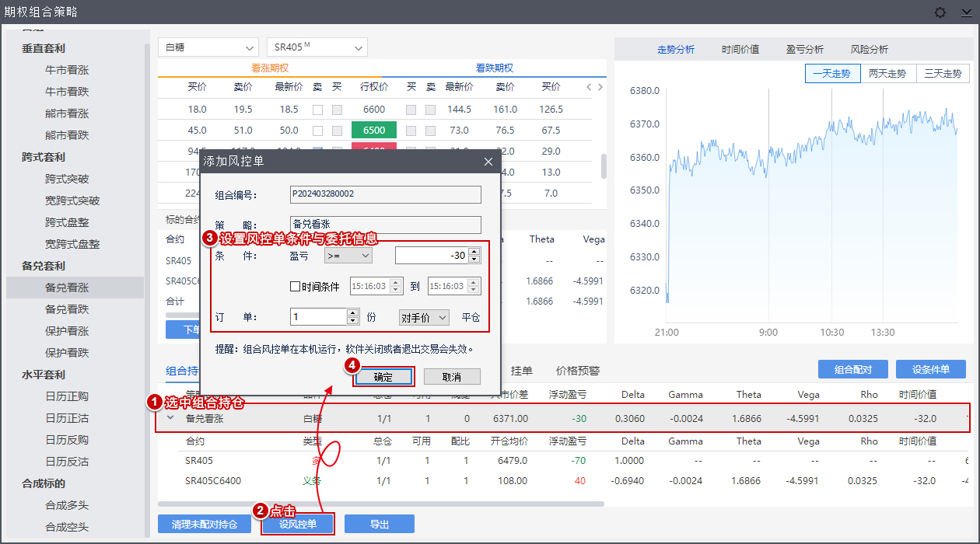Select 跨式突破 strategy in sidebar
Screen dimensions: 980x544
(67, 179)
